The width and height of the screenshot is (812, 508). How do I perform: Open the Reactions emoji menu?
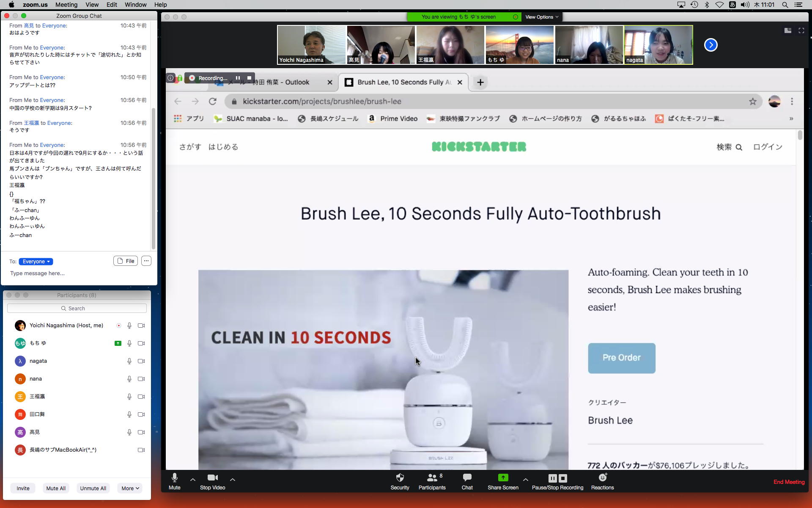[602, 478]
